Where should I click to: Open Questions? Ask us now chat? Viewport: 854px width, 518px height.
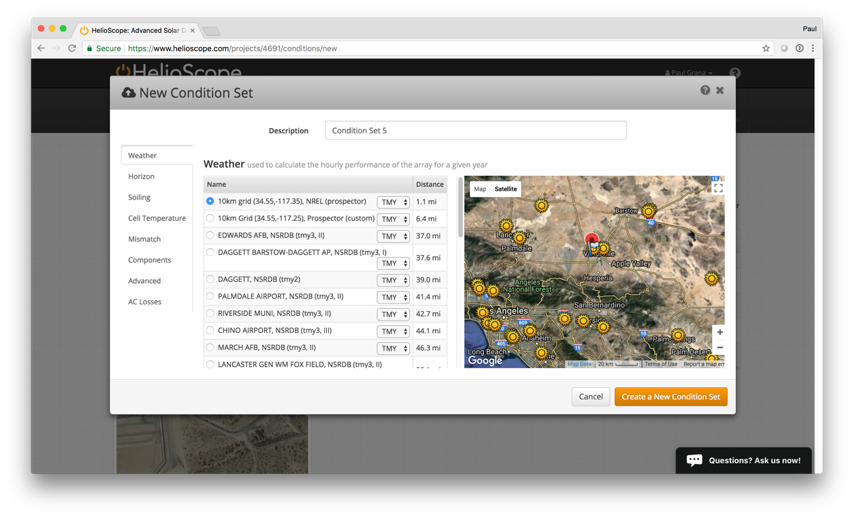[744, 460]
